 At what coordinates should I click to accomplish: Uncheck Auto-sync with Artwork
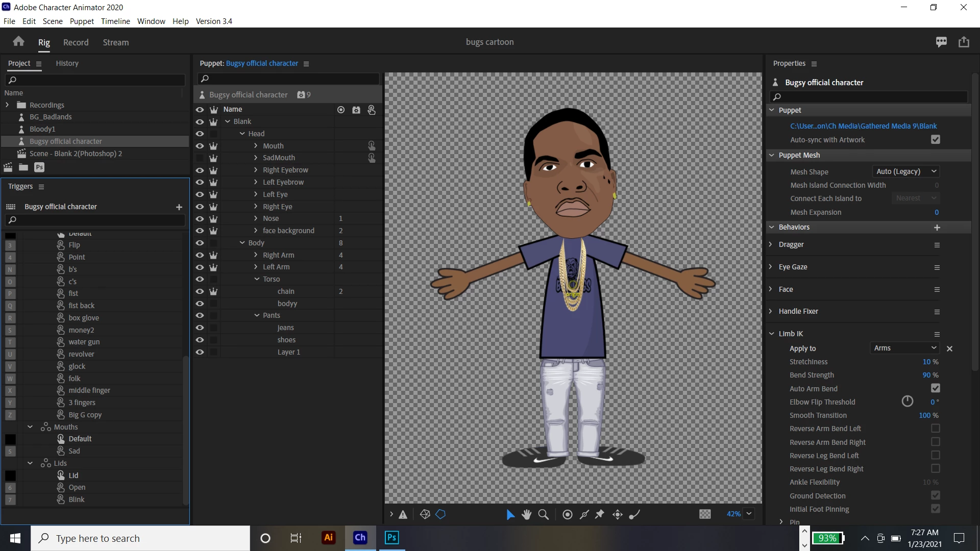click(x=935, y=139)
